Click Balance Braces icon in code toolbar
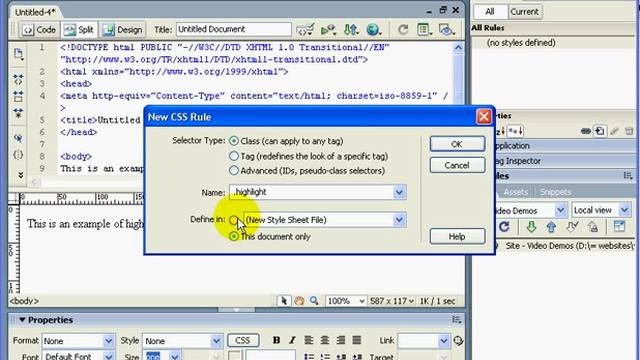Image resolution: width=640 pixels, height=360 pixels. pos(18,155)
